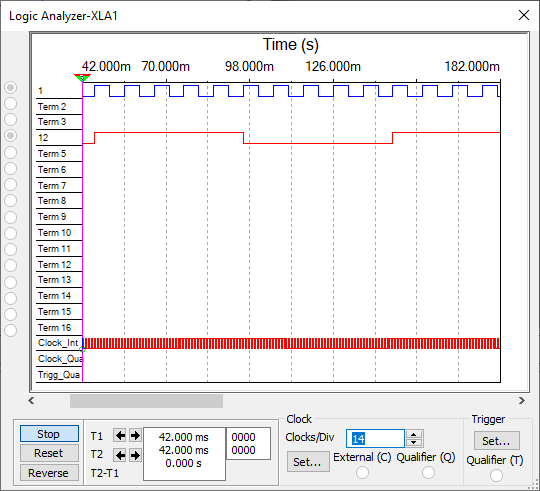Click the Clock_Int signal label
Screen dimensions: 540x491
click(x=59, y=343)
